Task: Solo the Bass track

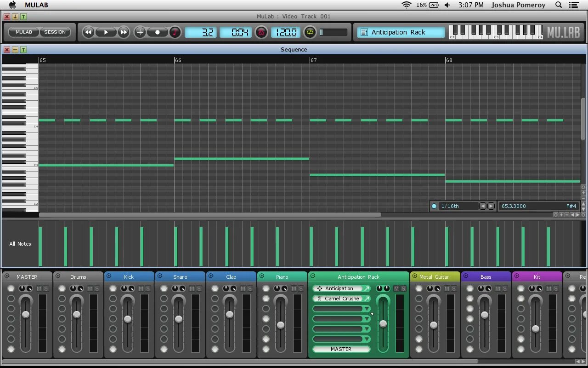Action: coord(505,288)
